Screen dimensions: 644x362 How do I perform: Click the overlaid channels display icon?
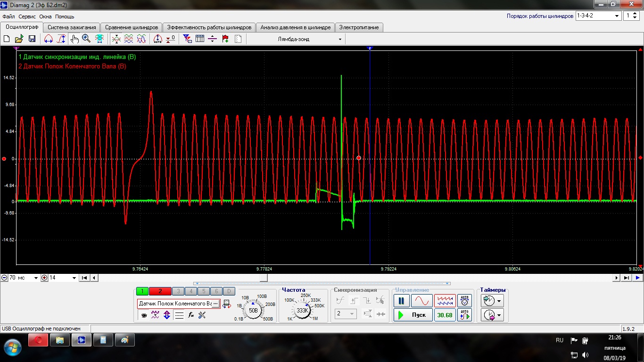116,39
